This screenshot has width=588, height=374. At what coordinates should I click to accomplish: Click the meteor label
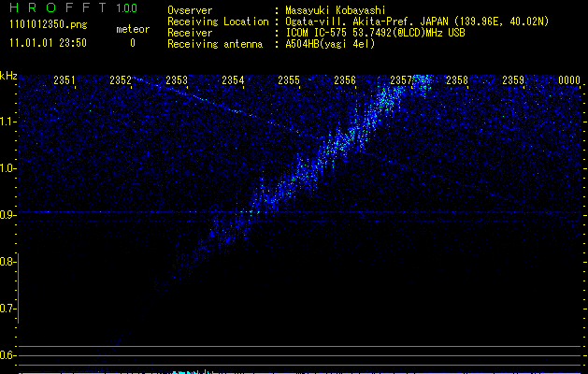(x=133, y=29)
